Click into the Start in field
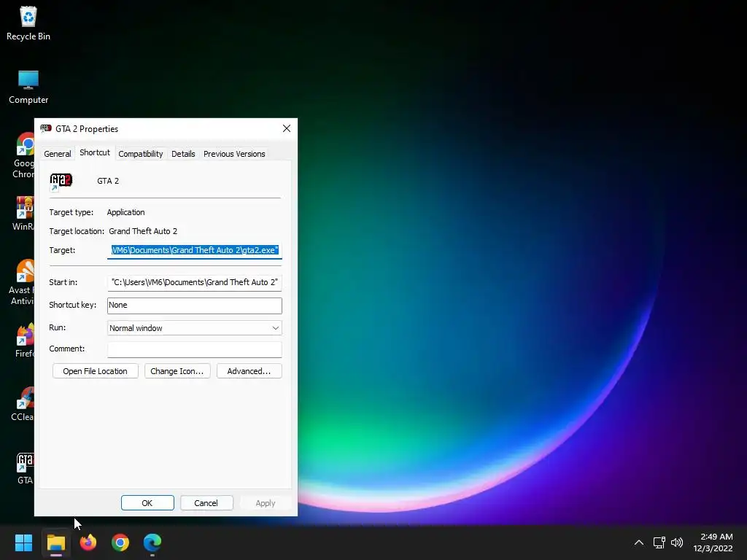 tap(194, 282)
